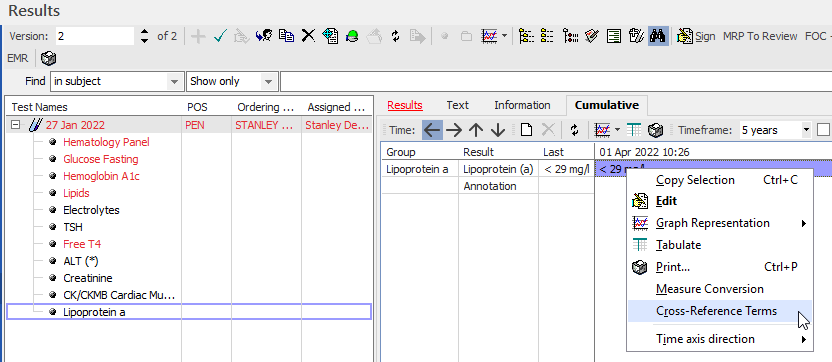This screenshot has width=832, height=362.
Task: Open the main toolbar graph dropdown arrow
Action: (x=504, y=36)
